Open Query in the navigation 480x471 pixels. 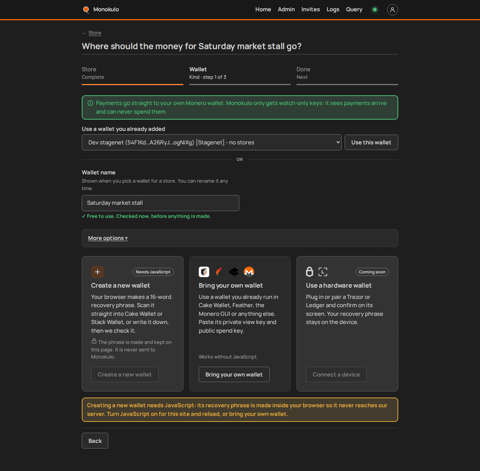point(354,9)
